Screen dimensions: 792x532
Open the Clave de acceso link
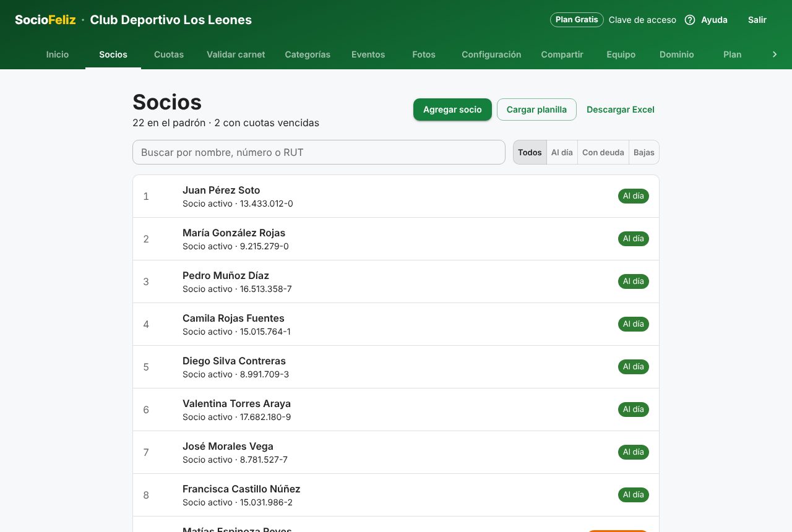pyautogui.click(x=642, y=20)
